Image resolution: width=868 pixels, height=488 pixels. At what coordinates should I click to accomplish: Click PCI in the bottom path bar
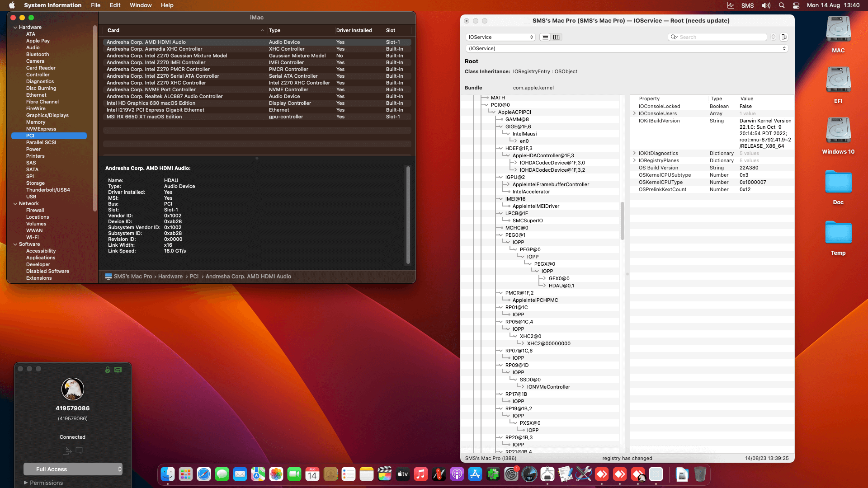pyautogui.click(x=194, y=276)
